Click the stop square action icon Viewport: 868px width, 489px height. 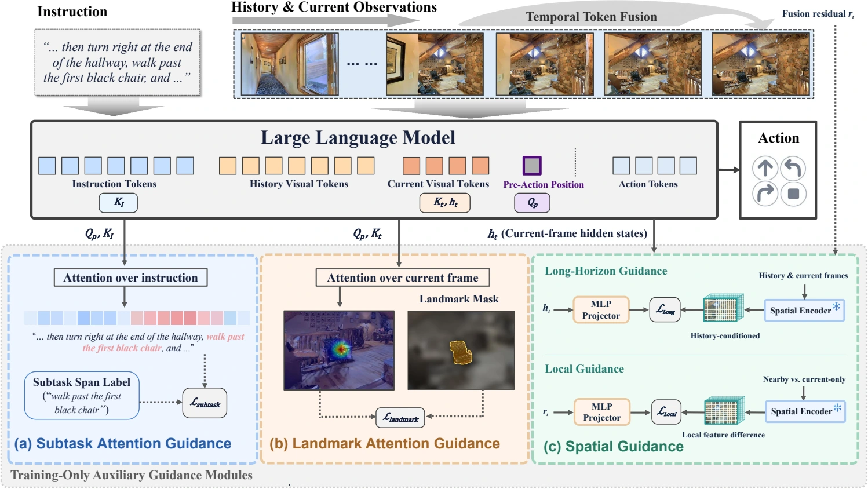(x=793, y=194)
